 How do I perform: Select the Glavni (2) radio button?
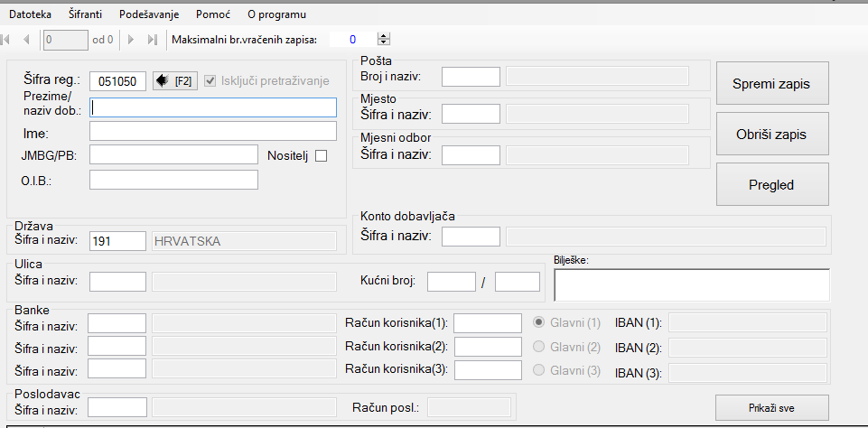(x=539, y=347)
